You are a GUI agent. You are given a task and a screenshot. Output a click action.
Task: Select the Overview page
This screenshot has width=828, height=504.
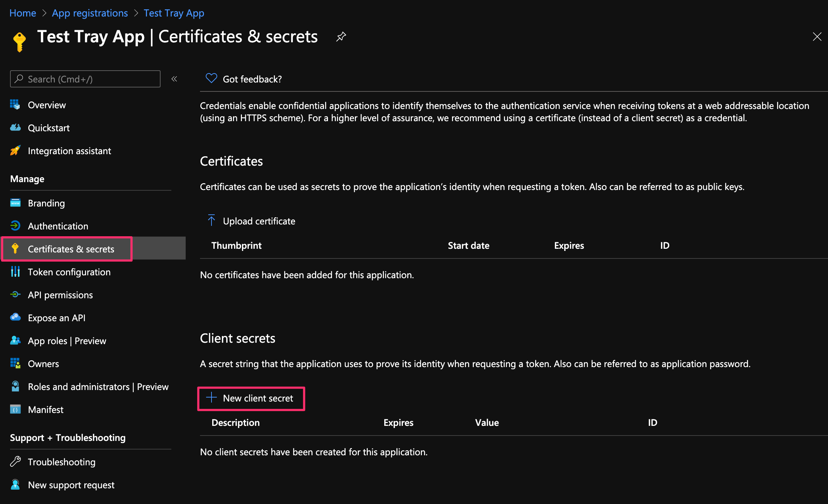click(47, 105)
